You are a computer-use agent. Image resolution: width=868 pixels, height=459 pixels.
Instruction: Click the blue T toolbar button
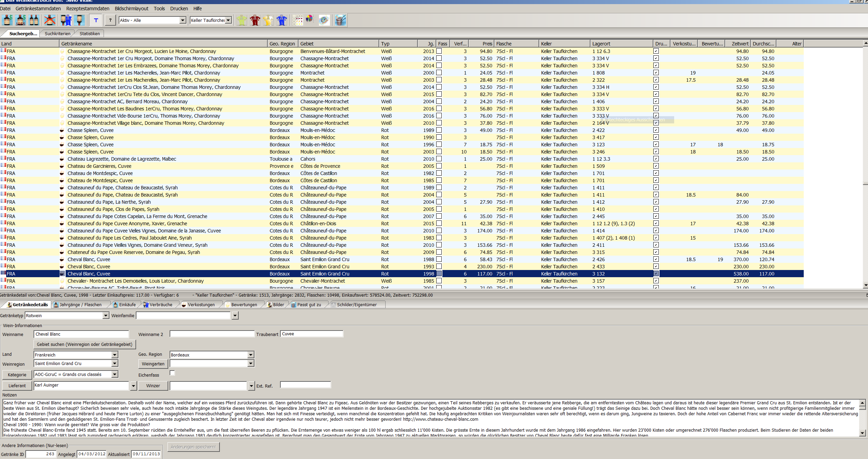[96, 20]
